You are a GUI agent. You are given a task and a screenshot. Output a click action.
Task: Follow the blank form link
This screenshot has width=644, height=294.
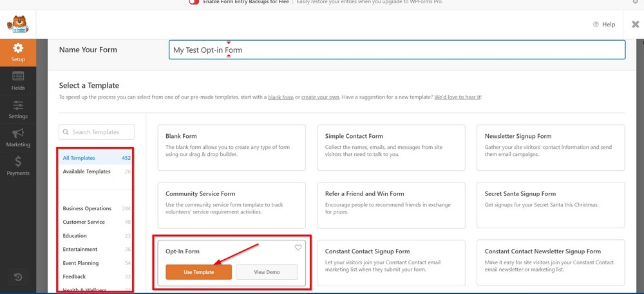pyautogui.click(x=281, y=97)
